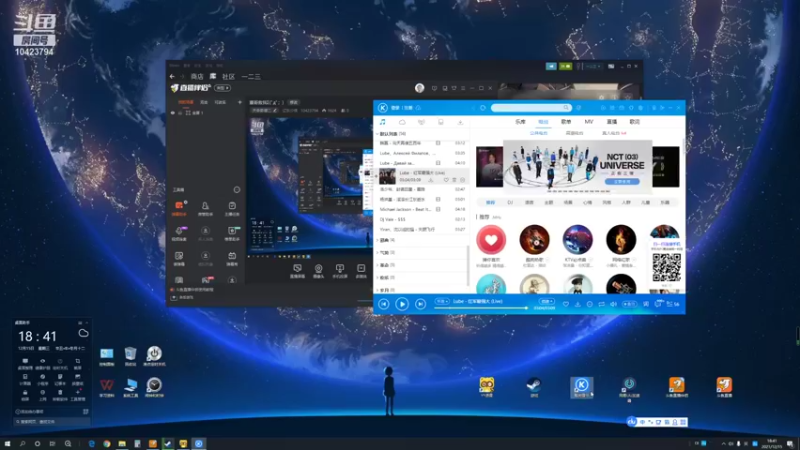The image size is (800, 450).
Task: Click the refresh icon beside KuGou search box
Action: (483, 108)
